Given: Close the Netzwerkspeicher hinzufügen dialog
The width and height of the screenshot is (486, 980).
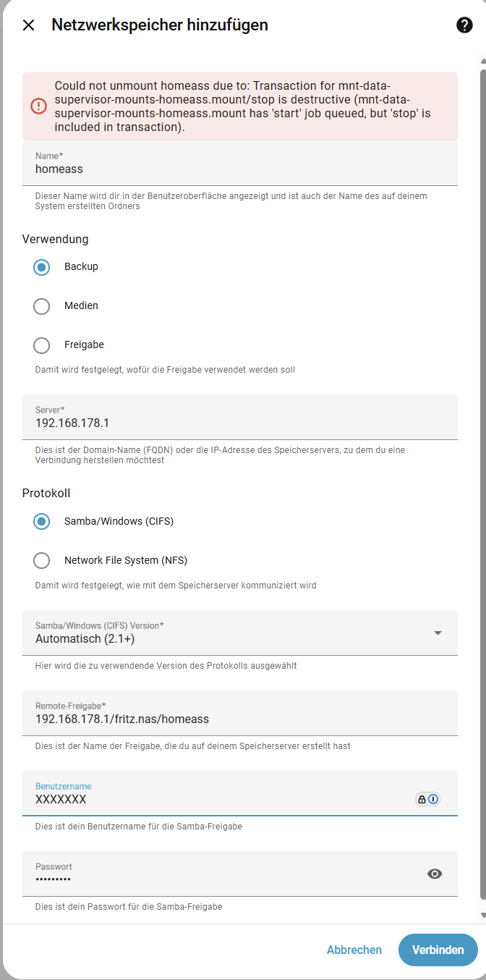Looking at the screenshot, I should pos(28,25).
